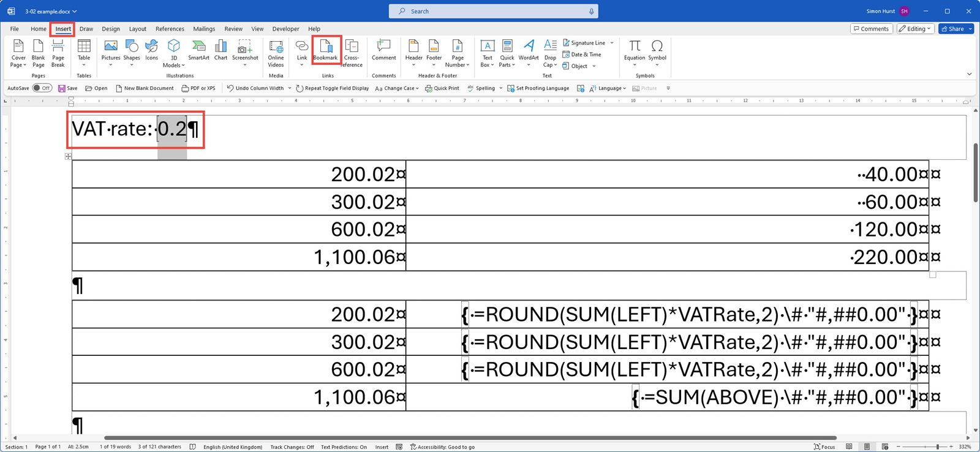Add a Comment from the ribbon
This screenshot has width=980, height=452.
(x=383, y=50)
